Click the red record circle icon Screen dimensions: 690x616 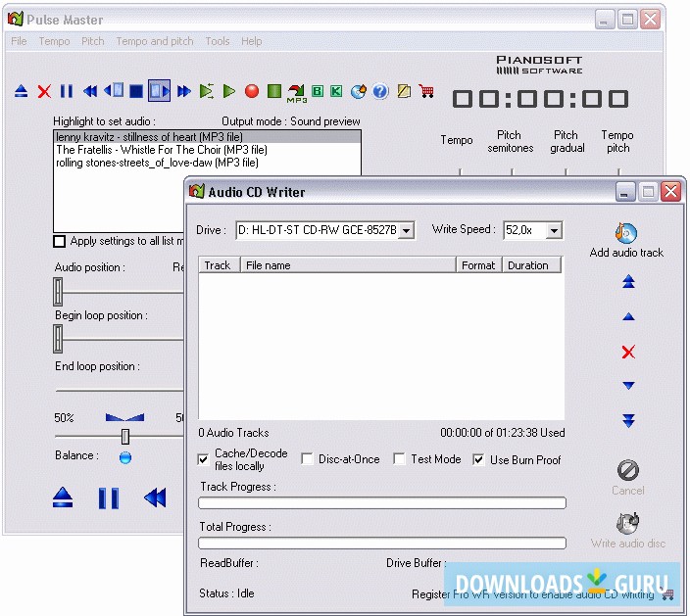pyautogui.click(x=252, y=91)
